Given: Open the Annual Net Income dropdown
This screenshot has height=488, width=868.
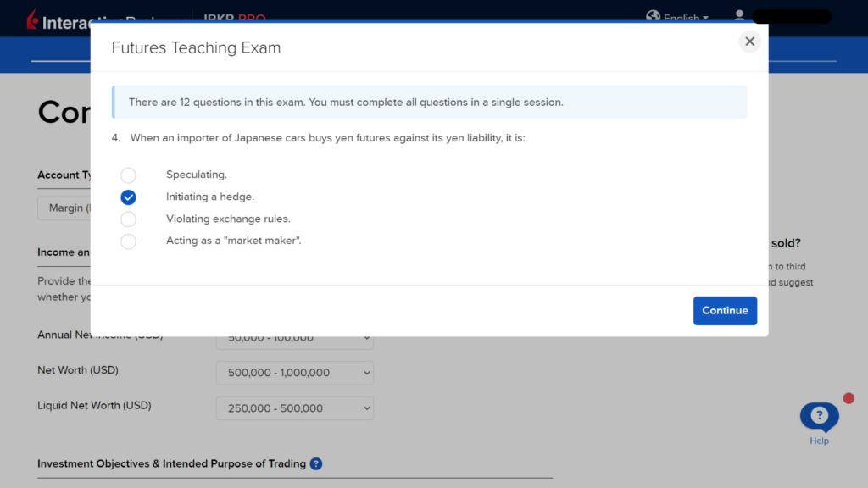Looking at the screenshot, I should 294,337.
